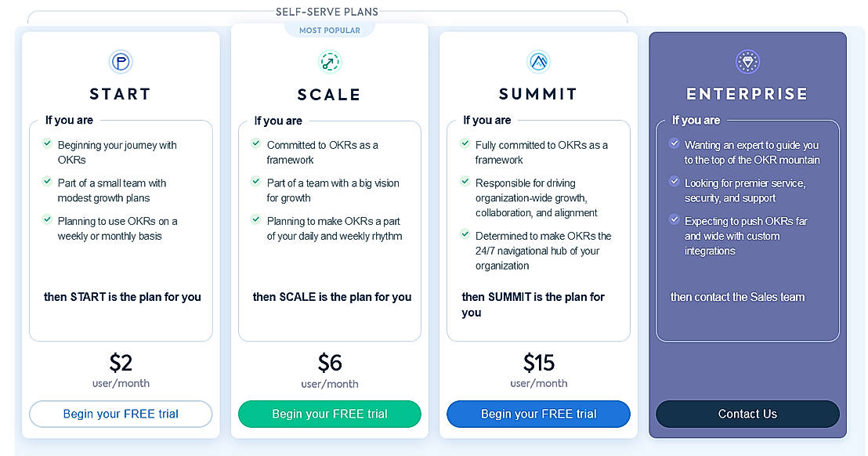Click the Scale plan growth-arrow icon
Viewport: 868px width, 456px height.
[329, 62]
